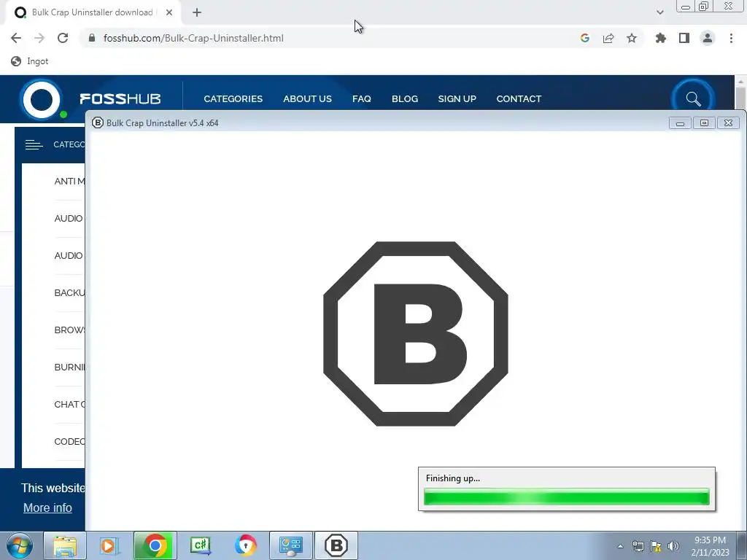Show hidden tray icons arrow

pyautogui.click(x=620, y=546)
